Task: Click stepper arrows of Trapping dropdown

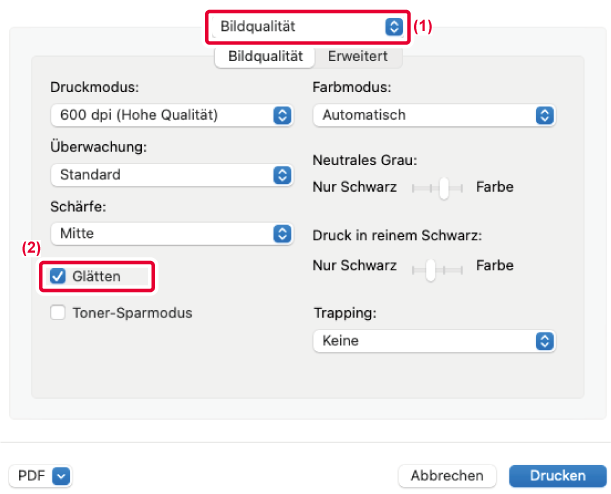Action: (545, 341)
